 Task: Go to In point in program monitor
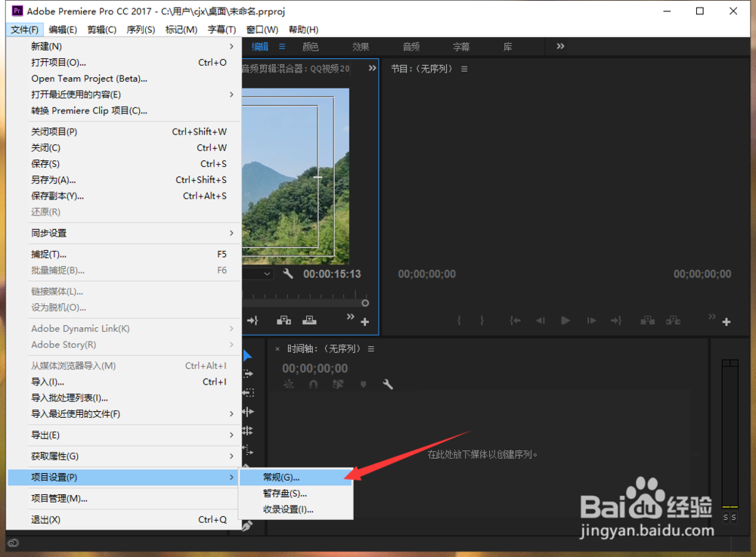[x=516, y=320]
